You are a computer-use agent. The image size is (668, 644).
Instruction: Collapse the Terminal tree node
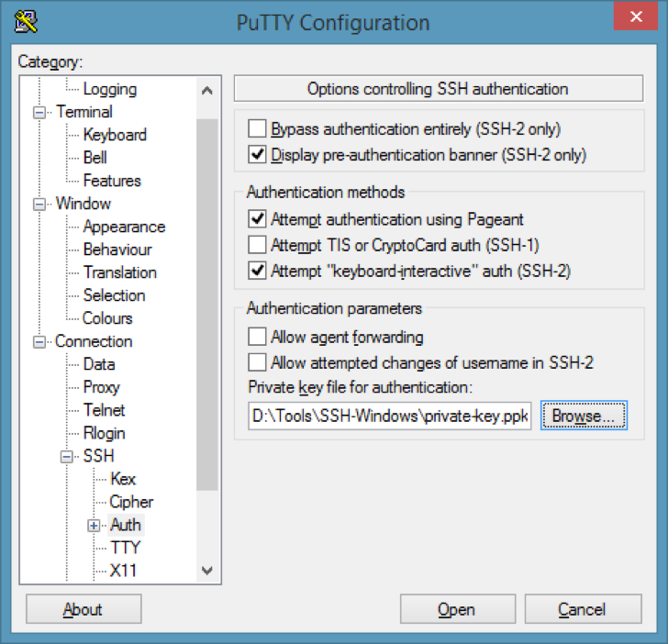point(39,113)
